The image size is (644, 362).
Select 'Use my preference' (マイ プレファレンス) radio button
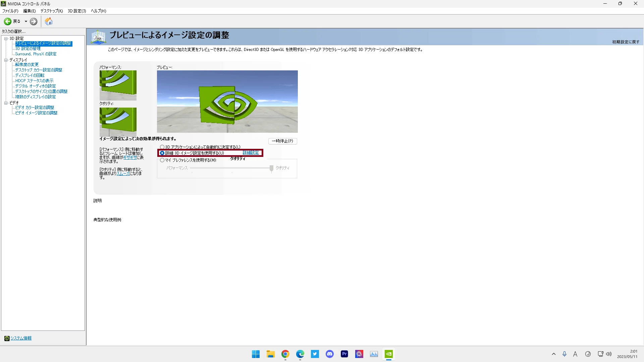pos(162,160)
